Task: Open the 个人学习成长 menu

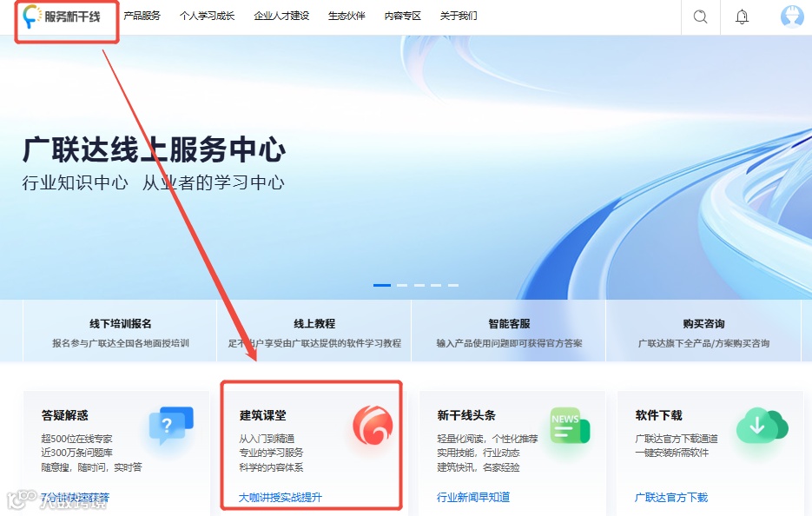Action: coord(207,16)
